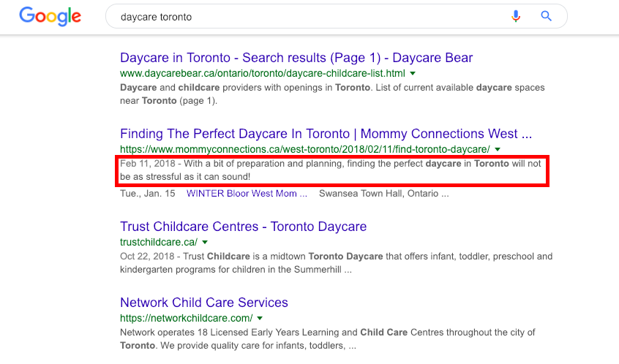Click the https://networkchildcare.com/ green URL
Image resolution: width=619 pixels, height=364 pixels.
coord(187,318)
